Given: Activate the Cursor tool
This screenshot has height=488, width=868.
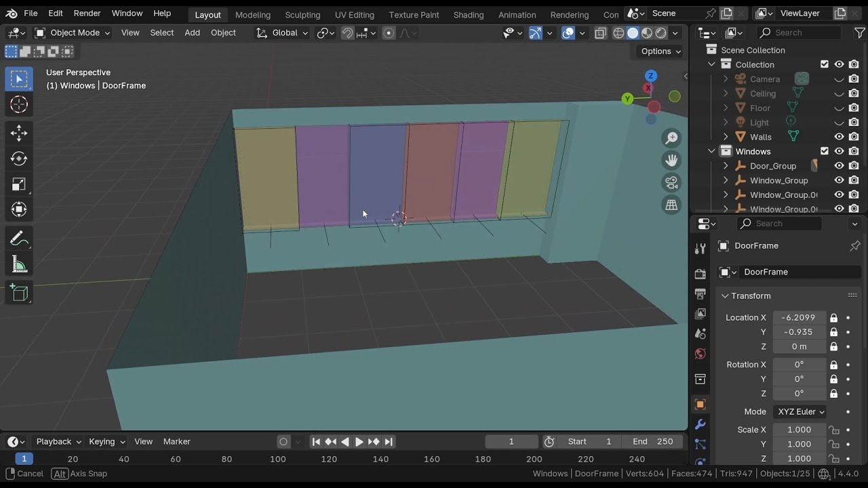Looking at the screenshot, I should point(19,104).
